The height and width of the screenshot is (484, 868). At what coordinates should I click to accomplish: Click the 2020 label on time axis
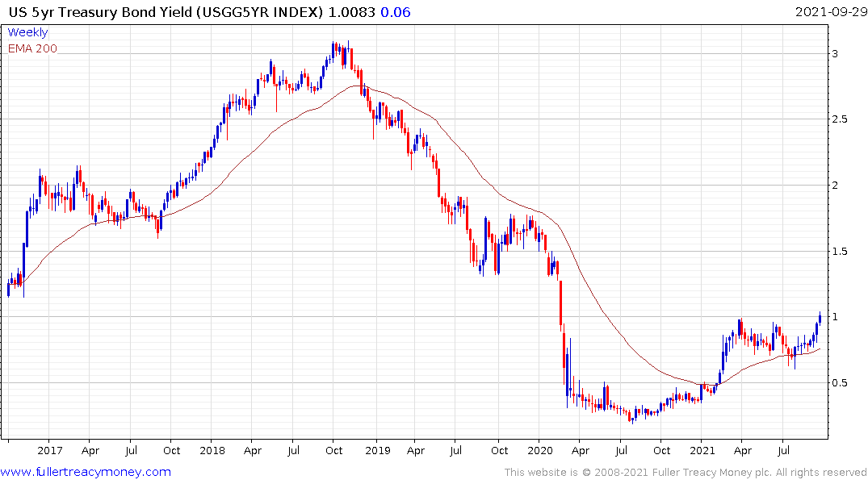[x=539, y=450]
